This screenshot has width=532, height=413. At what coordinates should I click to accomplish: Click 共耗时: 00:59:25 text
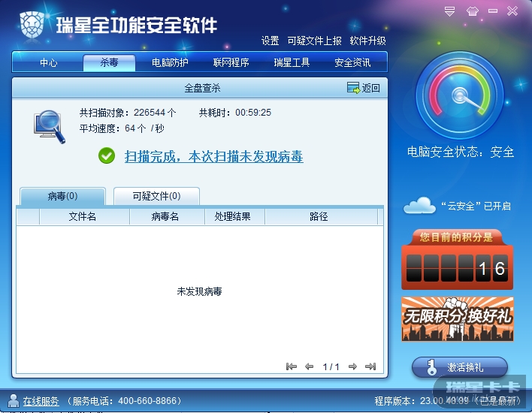tap(234, 113)
